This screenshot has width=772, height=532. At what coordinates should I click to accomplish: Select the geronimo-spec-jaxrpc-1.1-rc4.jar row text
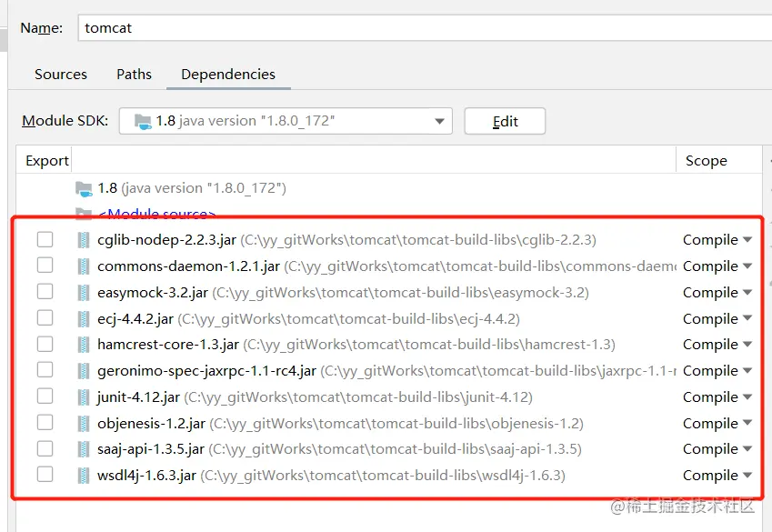coord(386,370)
